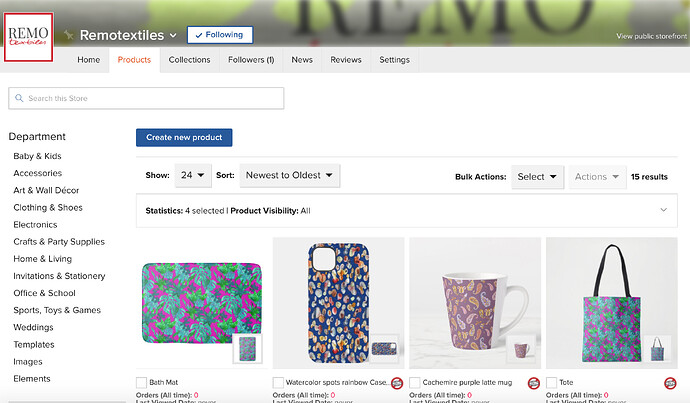Open the Followers (1) tab
Screen dimensions: 690x403
coord(251,60)
